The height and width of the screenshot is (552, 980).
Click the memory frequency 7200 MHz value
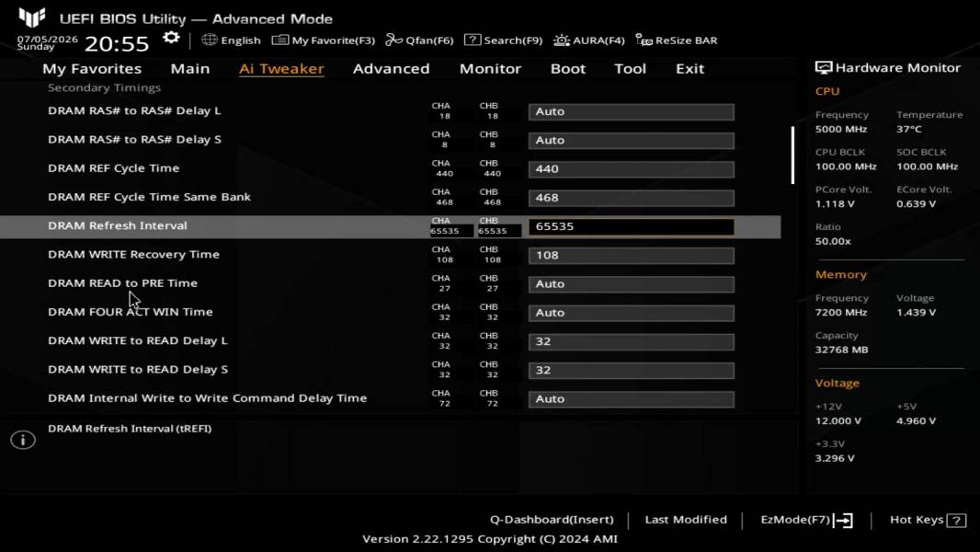point(840,313)
